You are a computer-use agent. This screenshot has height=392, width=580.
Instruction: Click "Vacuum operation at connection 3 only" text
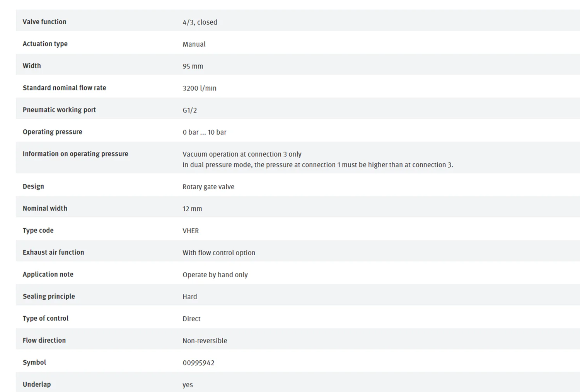242,154
